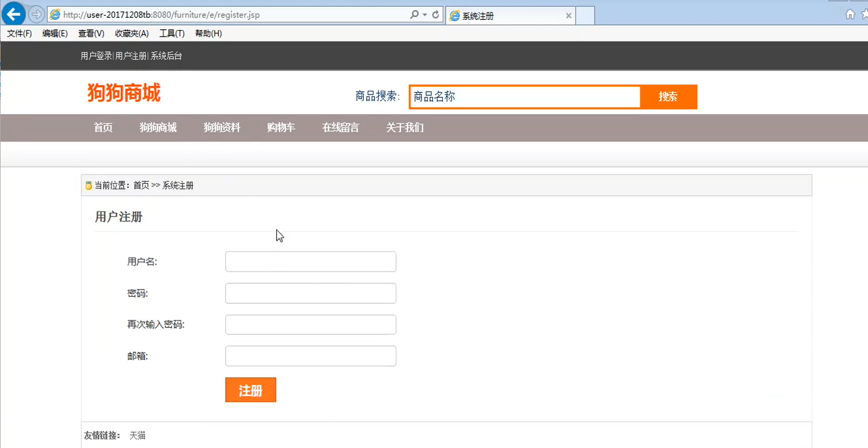Click the browser Forward arrow button
Image resolution: width=868 pixels, height=448 pixels.
[x=36, y=14]
